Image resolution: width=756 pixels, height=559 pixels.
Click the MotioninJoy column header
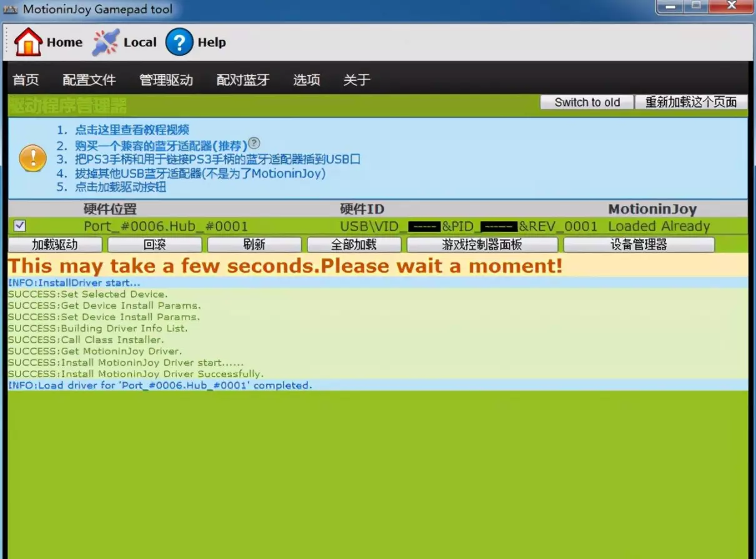tap(652, 209)
